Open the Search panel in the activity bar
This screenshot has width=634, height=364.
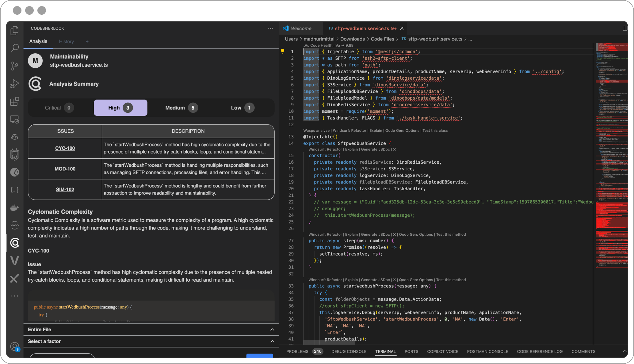click(x=14, y=48)
